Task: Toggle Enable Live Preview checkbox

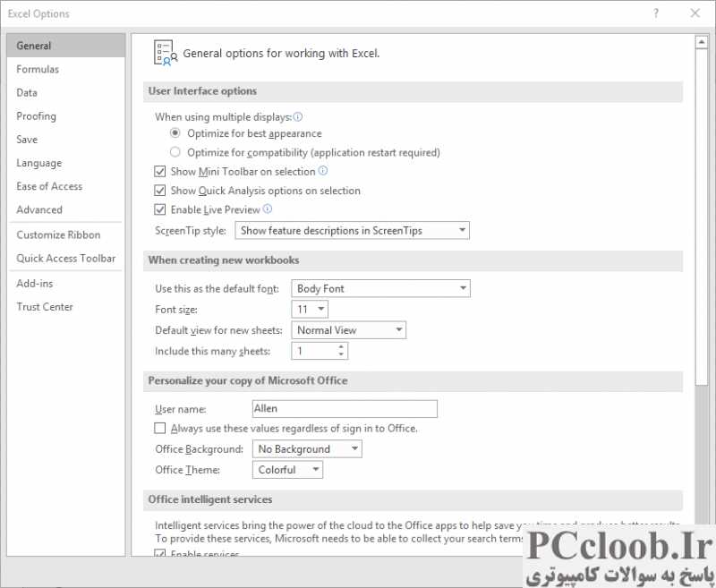Action: click(x=160, y=209)
